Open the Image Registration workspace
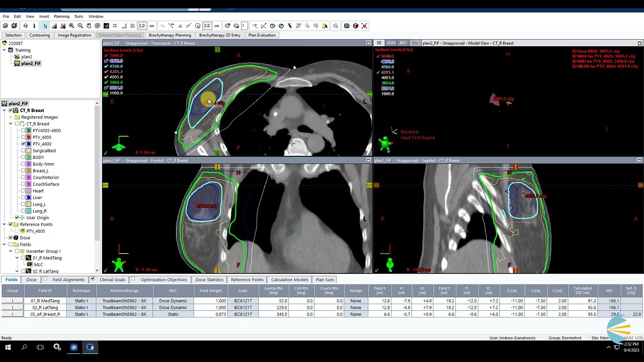This screenshot has height=362, width=644. point(74,35)
